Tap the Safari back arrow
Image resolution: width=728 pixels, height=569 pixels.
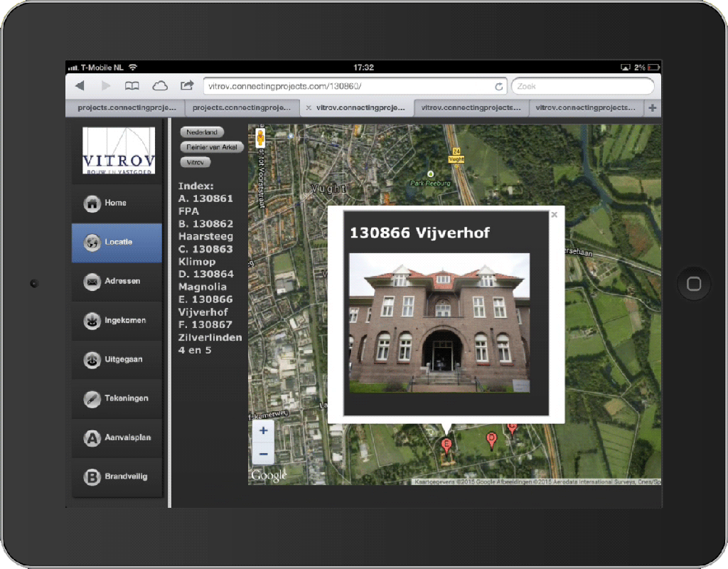(80, 86)
